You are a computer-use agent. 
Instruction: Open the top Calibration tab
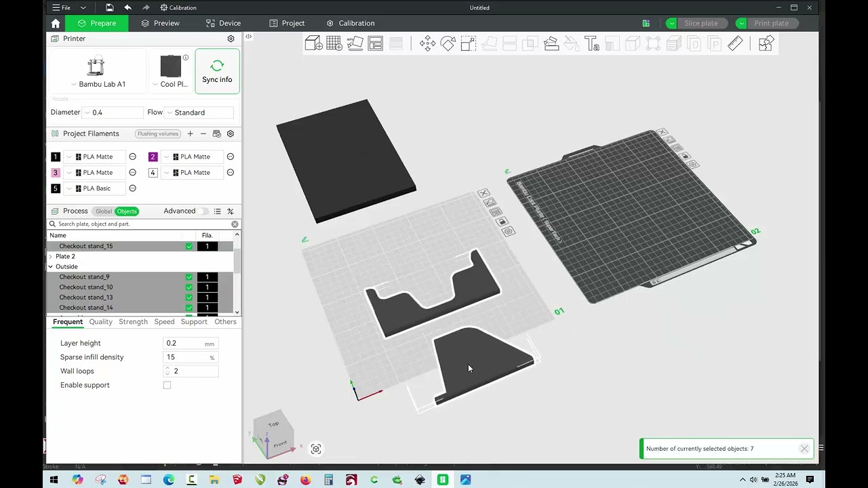point(351,23)
